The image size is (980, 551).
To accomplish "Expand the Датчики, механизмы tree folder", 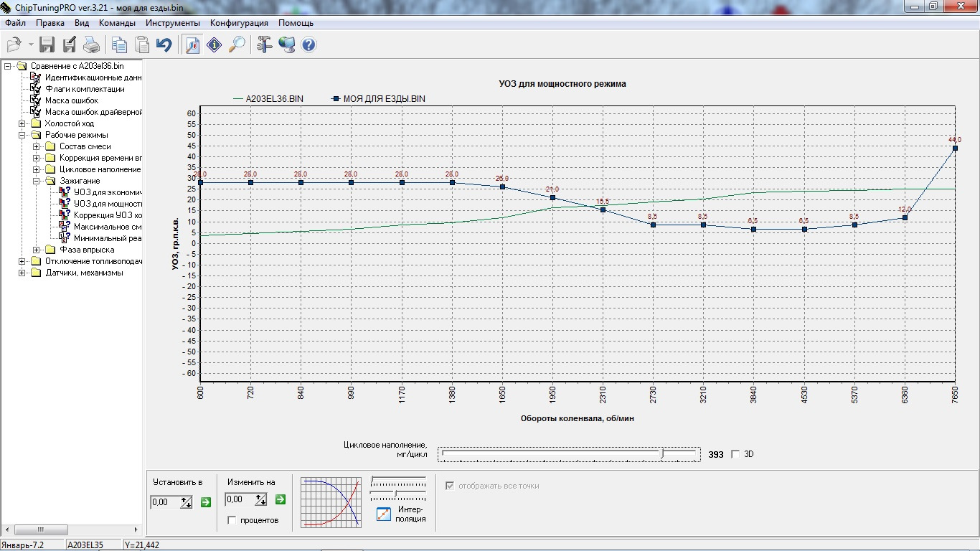I will tap(22, 273).
